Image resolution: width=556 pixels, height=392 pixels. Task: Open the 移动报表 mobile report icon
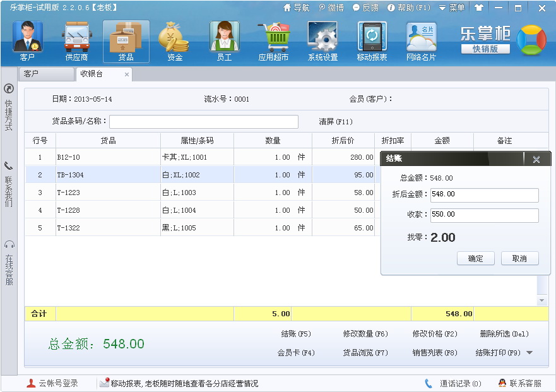pos(372,41)
